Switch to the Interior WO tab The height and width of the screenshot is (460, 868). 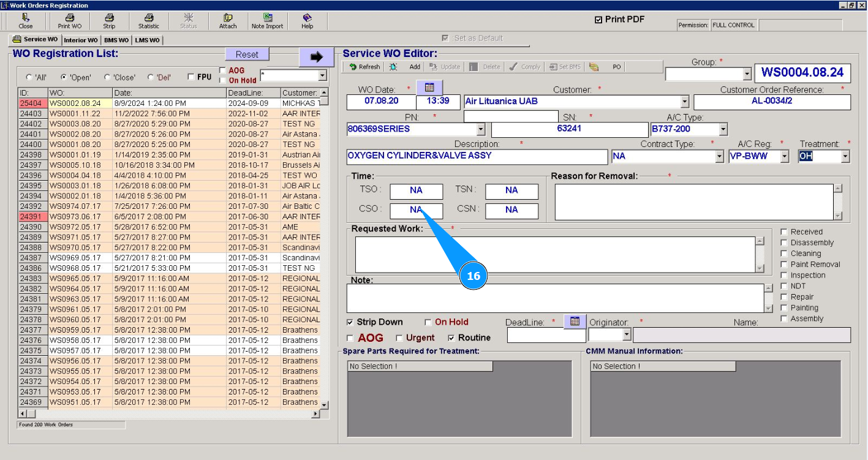[x=80, y=40]
